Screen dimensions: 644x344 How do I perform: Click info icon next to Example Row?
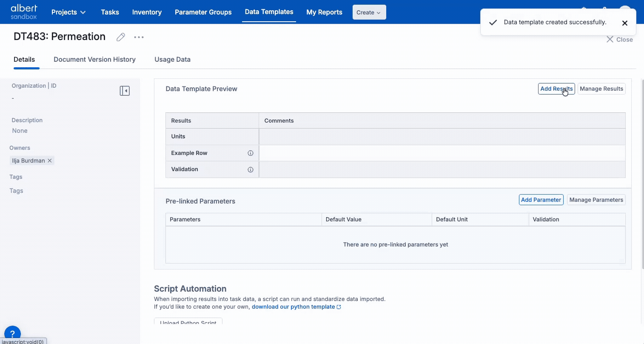[251, 153]
